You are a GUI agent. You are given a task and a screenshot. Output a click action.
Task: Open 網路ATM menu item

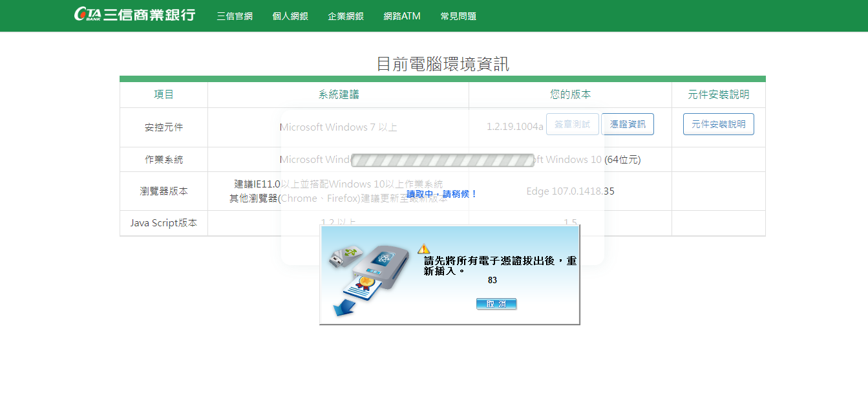tap(402, 16)
